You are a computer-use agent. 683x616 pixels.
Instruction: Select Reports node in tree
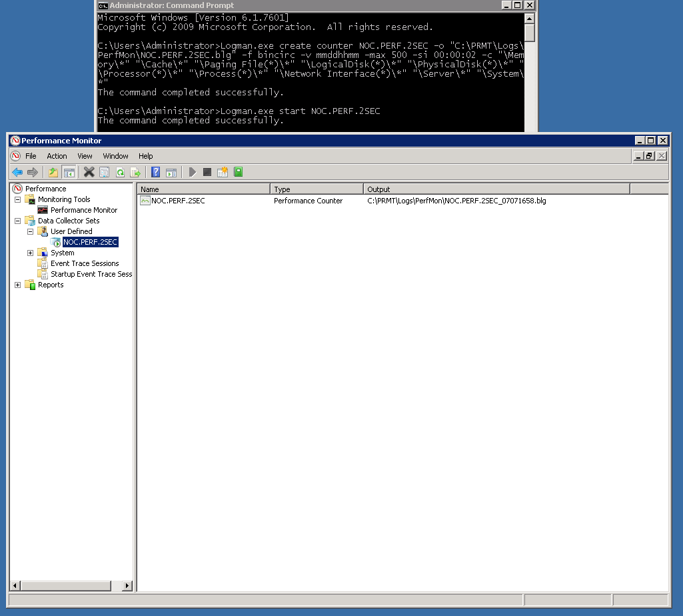point(51,285)
